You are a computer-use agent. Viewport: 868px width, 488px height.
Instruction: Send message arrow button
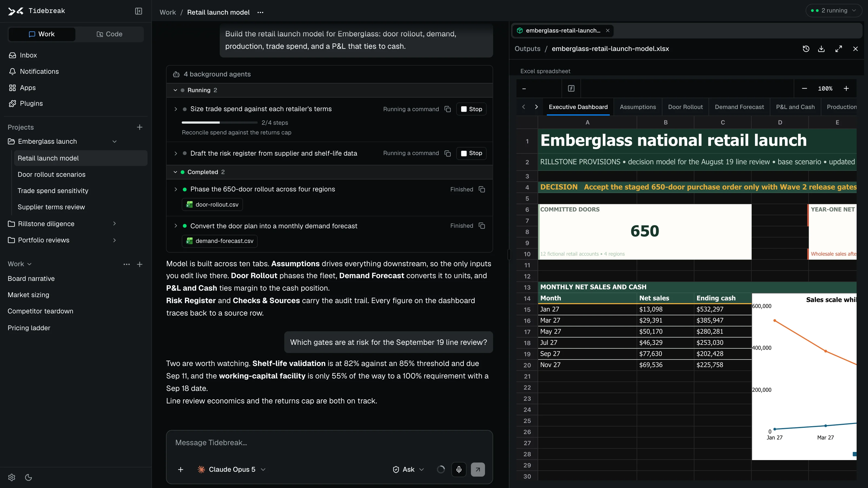pyautogui.click(x=478, y=470)
